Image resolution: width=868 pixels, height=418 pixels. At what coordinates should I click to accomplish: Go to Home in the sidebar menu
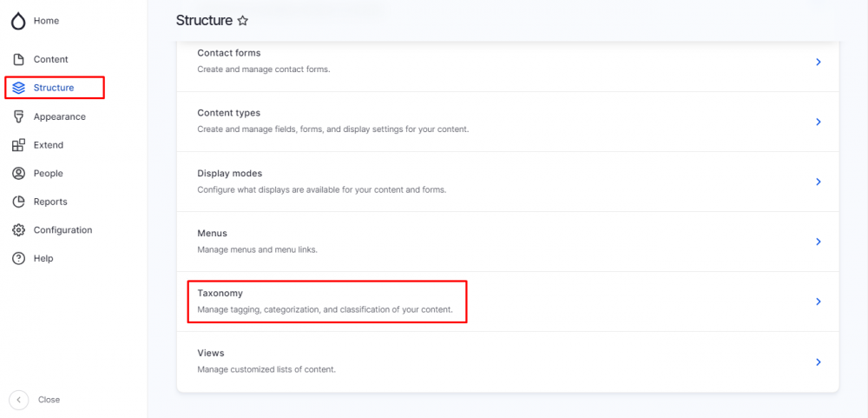coord(46,21)
